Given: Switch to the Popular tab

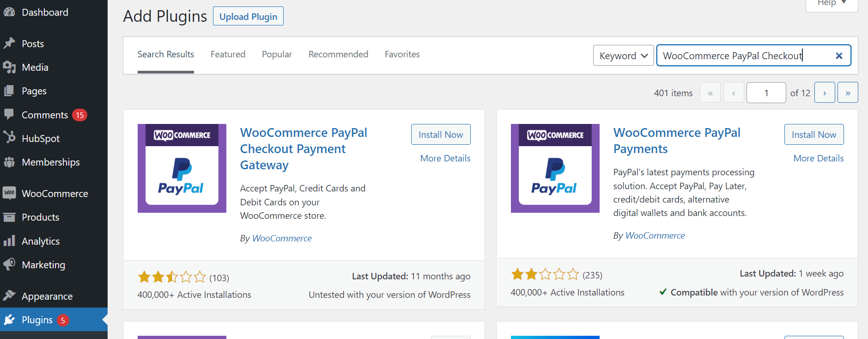Looking at the screenshot, I should (x=277, y=55).
